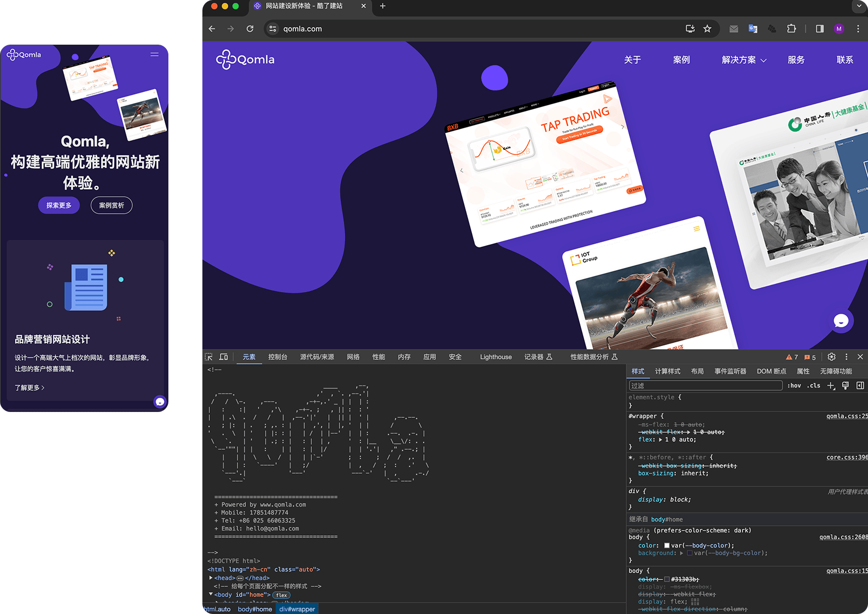Expand the flex: 1 0 auto shorthand
Viewport: 868px width, 614px height.
click(661, 440)
